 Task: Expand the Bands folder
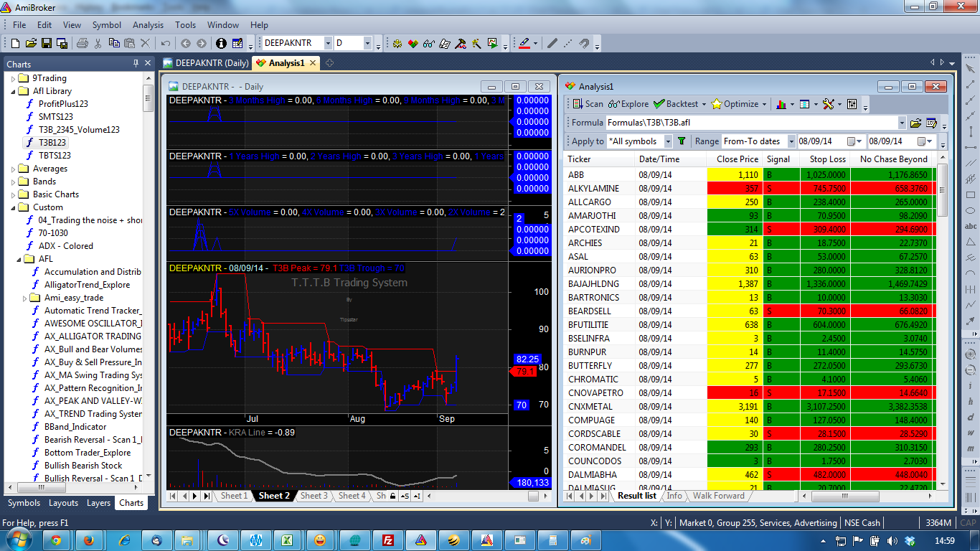coord(14,182)
